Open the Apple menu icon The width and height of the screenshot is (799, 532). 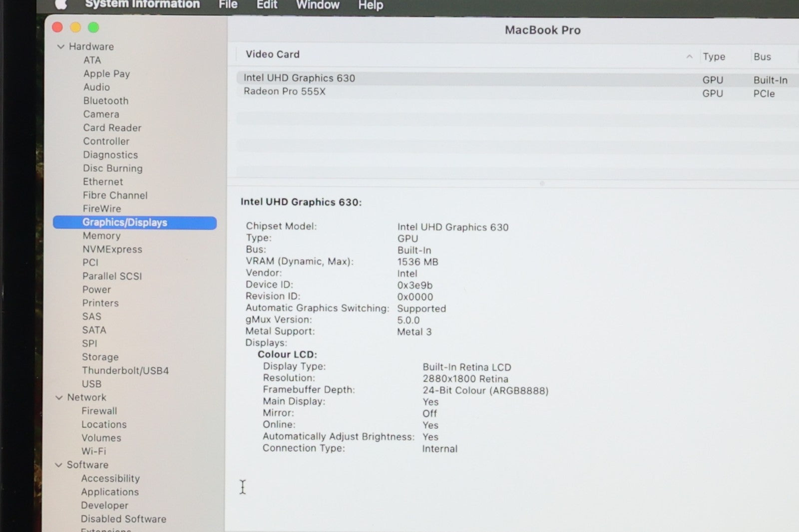[x=61, y=4]
